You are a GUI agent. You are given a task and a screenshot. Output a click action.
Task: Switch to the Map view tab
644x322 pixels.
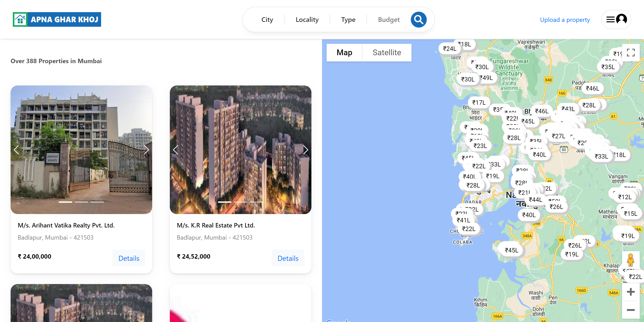(x=344, y=52)
